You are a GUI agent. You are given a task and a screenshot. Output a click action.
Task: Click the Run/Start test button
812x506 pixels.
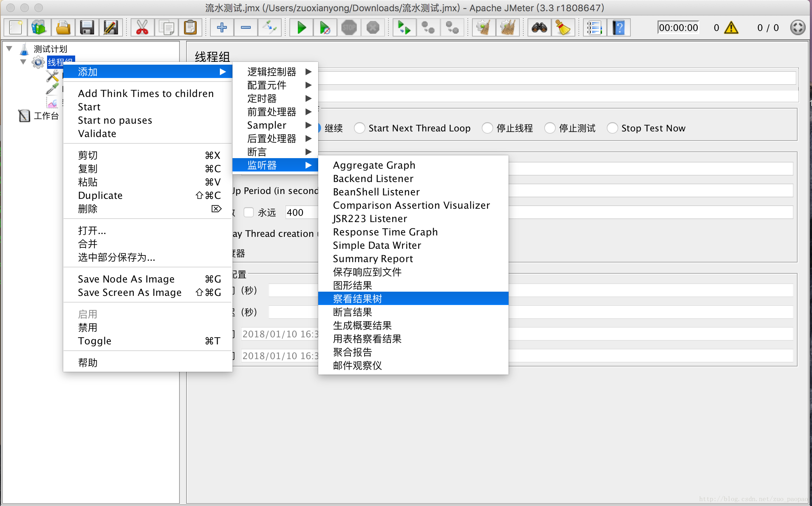301,27
